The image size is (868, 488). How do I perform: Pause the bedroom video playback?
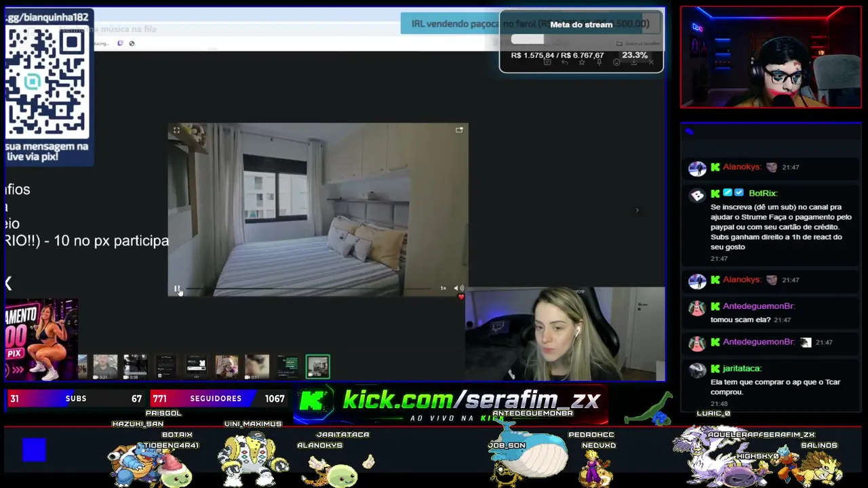177,289
